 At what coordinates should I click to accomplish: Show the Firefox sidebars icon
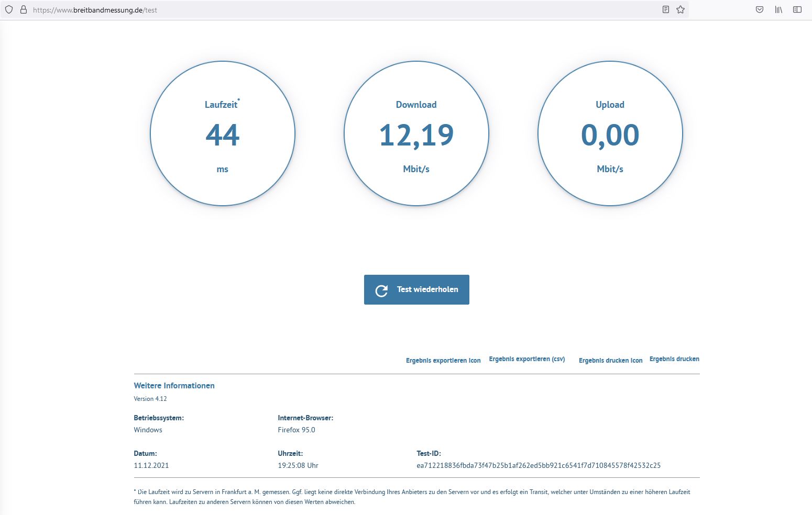point(797,9)
